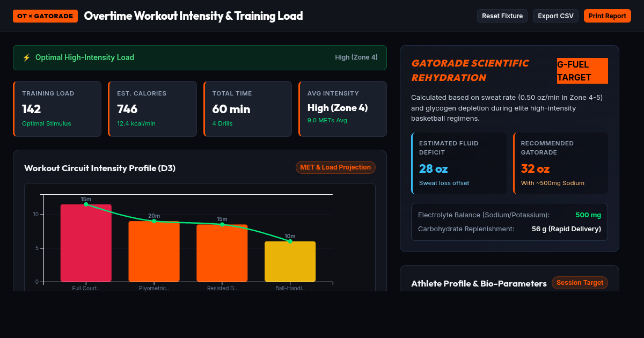Open the Total Time 60 min card

pyautogui.click(x=247, y=109)
